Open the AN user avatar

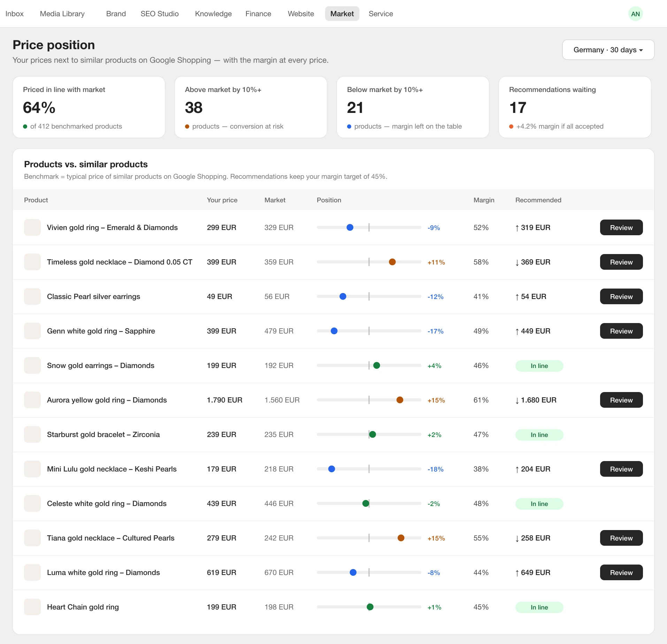[x=635, y=14]
